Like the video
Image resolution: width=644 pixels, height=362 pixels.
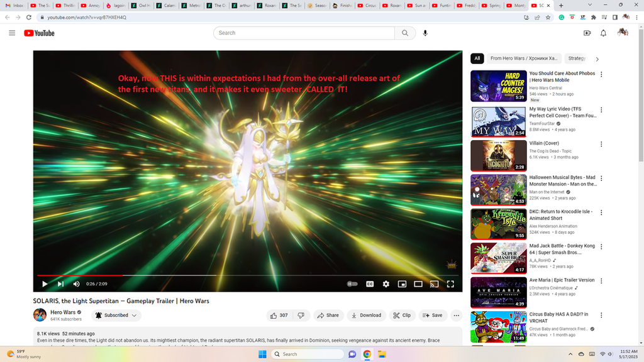pyautogui.click(x=279, y=315)
